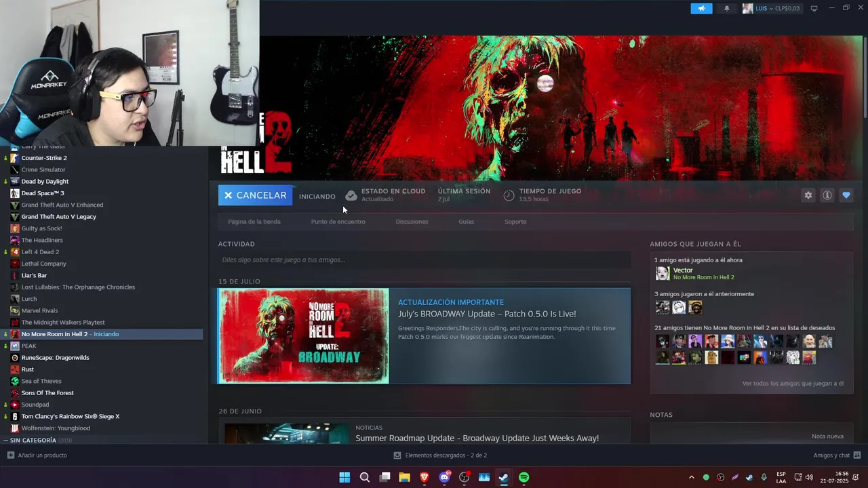The image size is (868, 488).
Task: Click Ver todos los amigos que juegan
Action: coord(793,384)
